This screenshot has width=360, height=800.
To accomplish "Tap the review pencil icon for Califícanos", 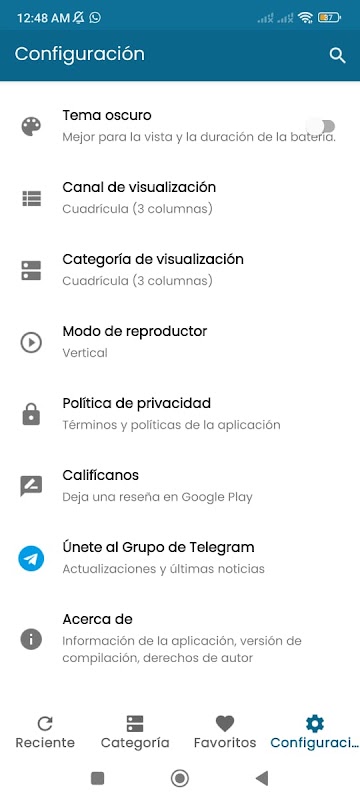I will click(x=31, y=486).
